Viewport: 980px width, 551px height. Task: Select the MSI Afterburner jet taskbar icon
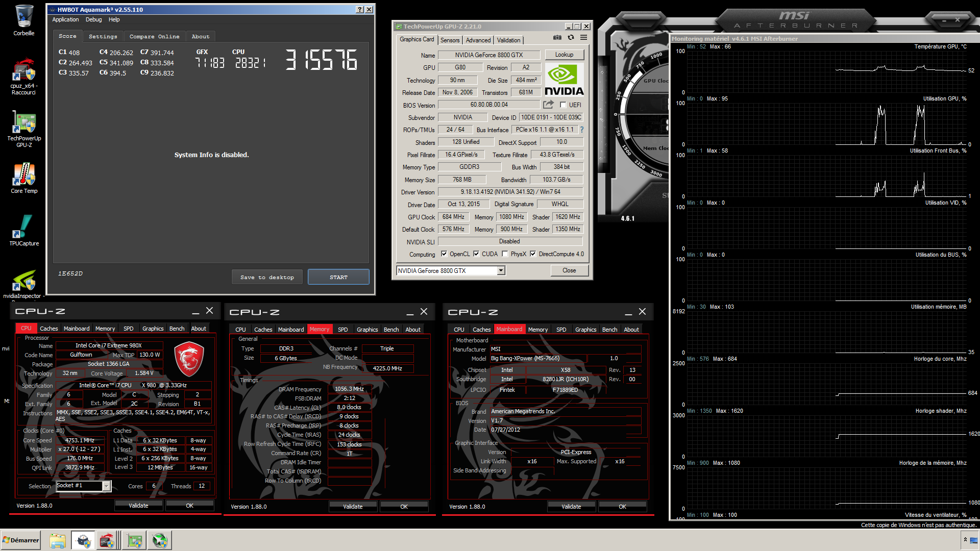click(x=160, y=540)
